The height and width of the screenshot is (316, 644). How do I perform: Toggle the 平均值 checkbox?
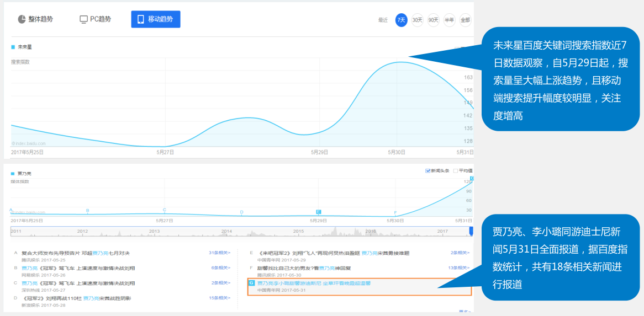point(455,171)
